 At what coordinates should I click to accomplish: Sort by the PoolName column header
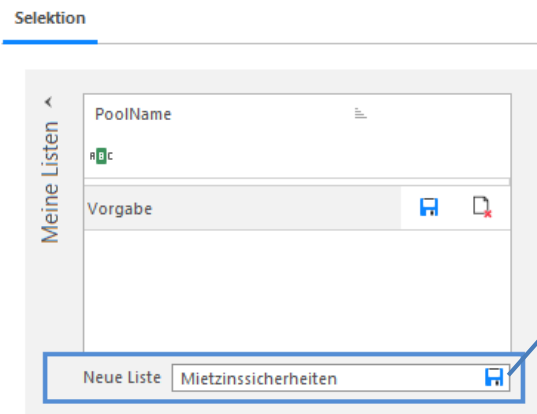(133, 114)
